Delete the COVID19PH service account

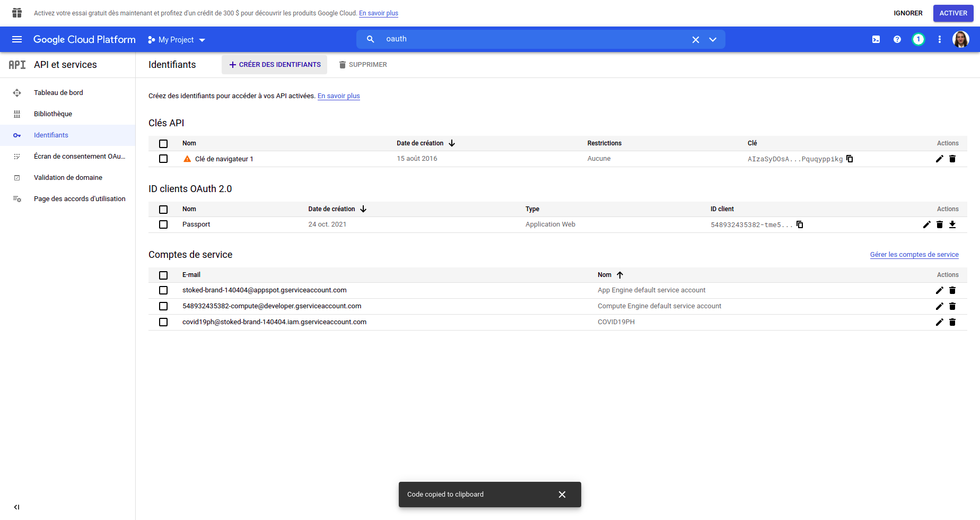coord(952,322)
